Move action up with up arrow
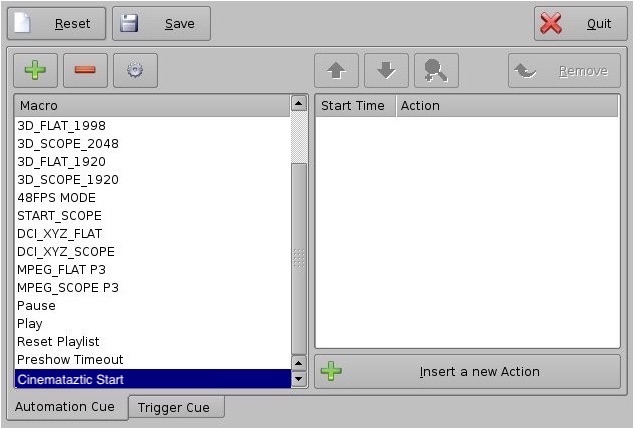 tap(336, 70)
